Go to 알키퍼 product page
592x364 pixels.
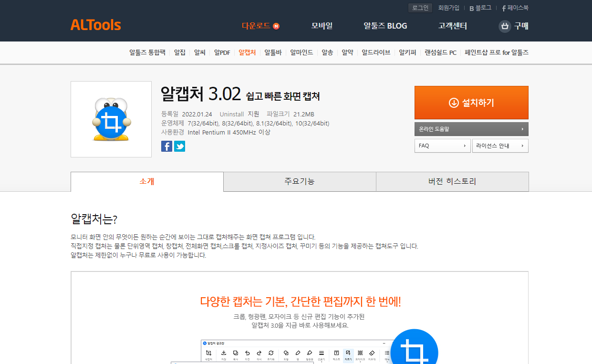click(x=408, y=52)
